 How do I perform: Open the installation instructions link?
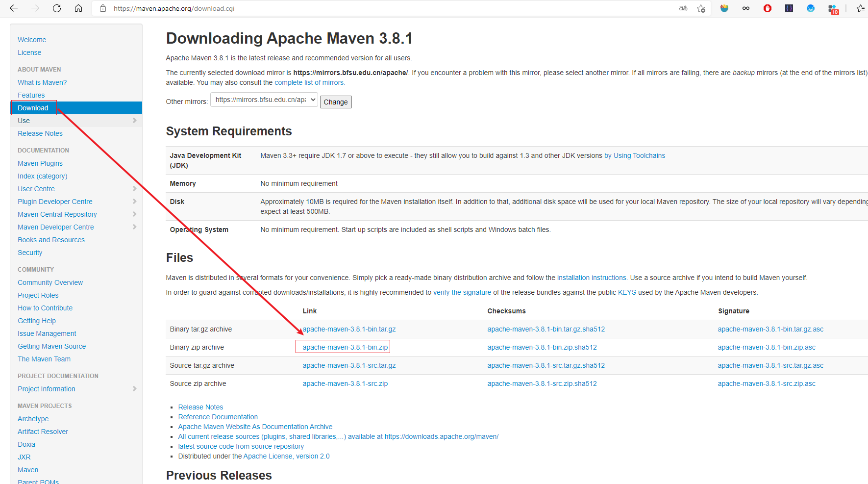click(593, 278)
